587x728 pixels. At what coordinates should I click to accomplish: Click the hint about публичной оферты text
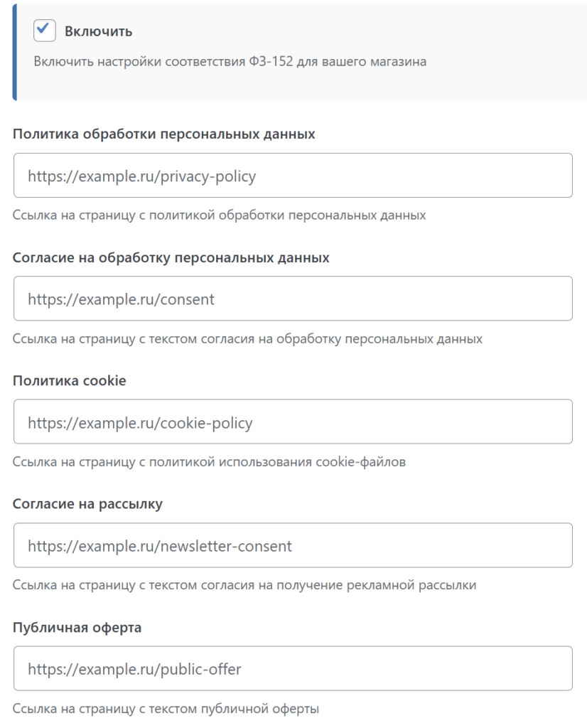[x=166, y=709]
